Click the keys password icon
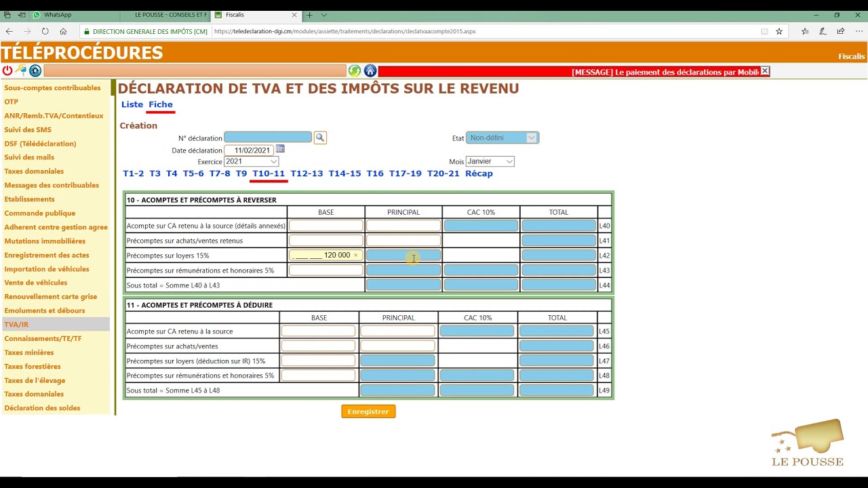The width and height of the screenshot is (868, 488). pos(21,70)
